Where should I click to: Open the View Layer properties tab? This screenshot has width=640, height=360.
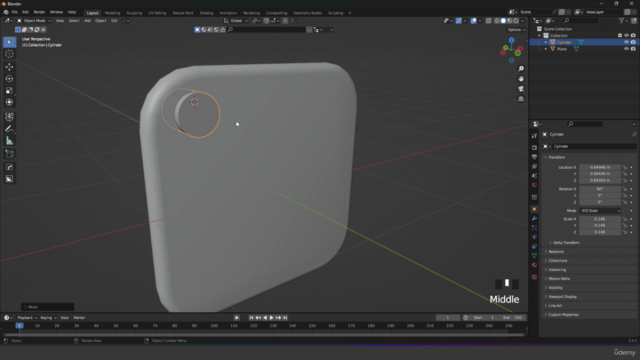[x=534, y=166]
